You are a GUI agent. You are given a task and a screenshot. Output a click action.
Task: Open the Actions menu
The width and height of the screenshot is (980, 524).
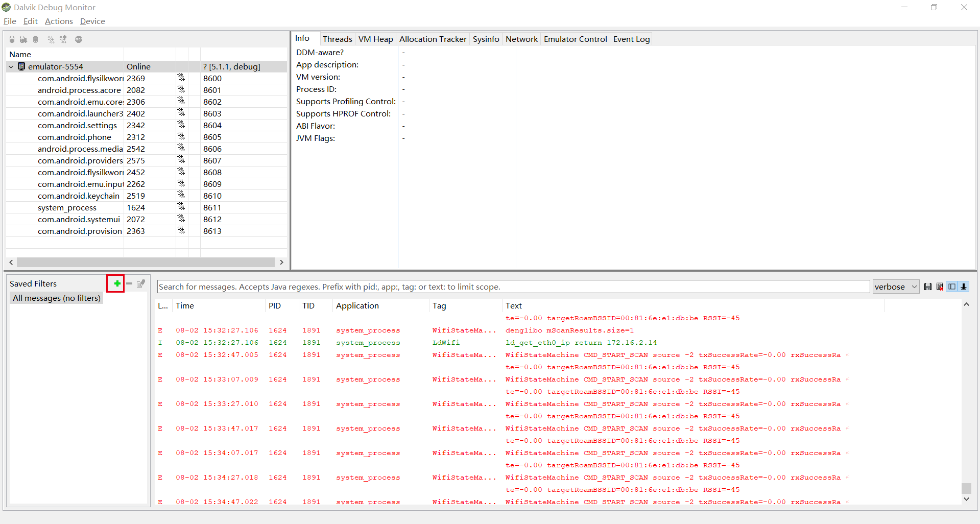[59, 21]
